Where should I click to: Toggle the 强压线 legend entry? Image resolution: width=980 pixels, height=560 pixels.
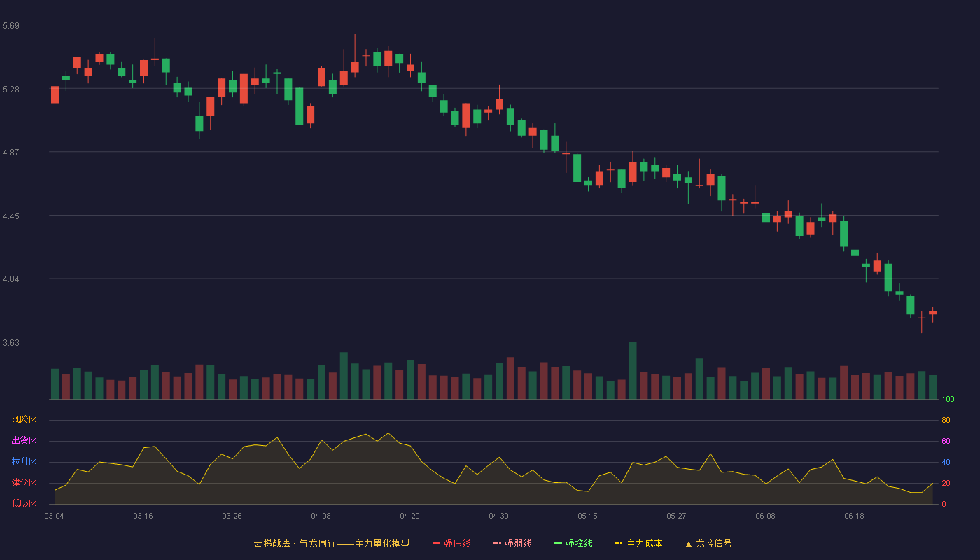click(451, 543)
